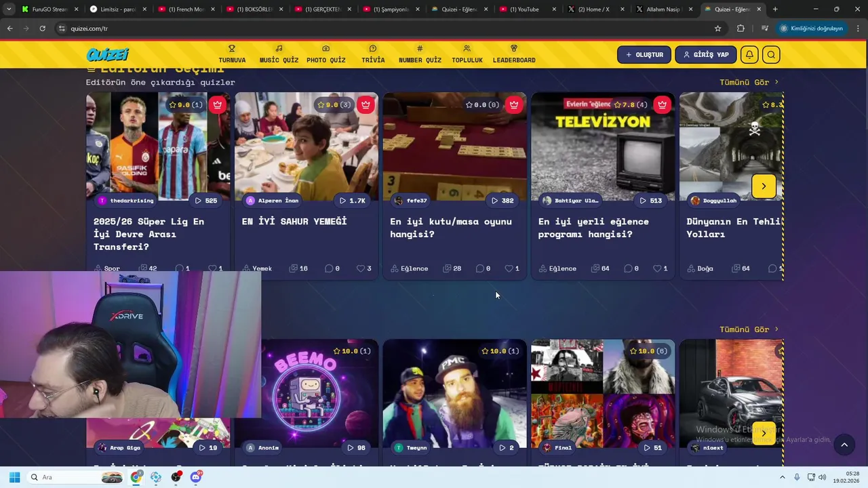
Task: Open quiz '2025/26 Süper Lig En İyi Devre Arası Transferi?'
Action: [x=149, y=234]
